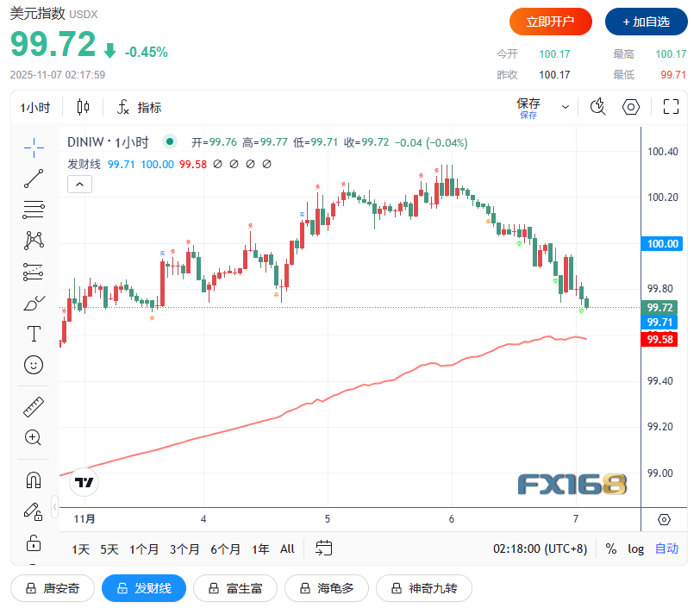Open the 1小时 interval dropdown
The image size is (700, 608).
point(35,108)
